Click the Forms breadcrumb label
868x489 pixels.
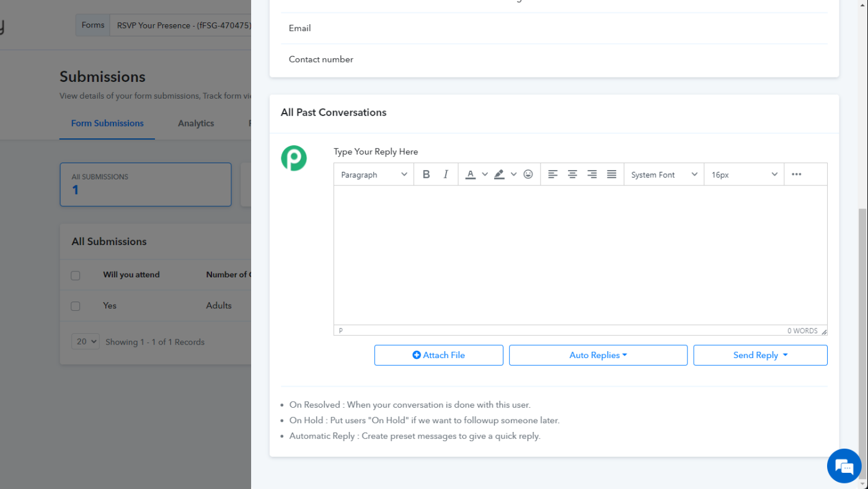point(93,25)
